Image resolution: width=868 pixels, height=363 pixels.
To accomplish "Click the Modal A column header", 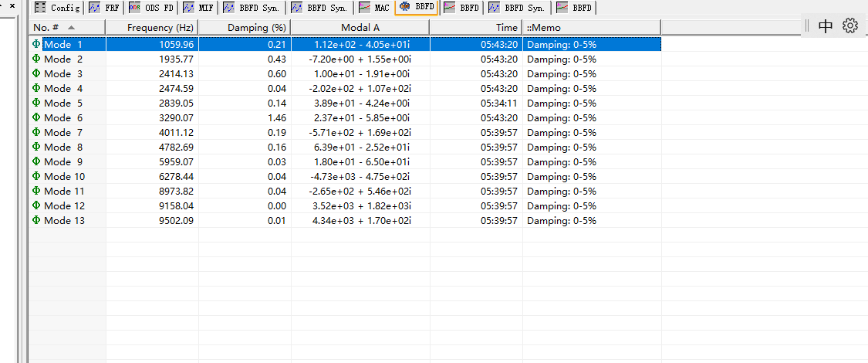I will click(x=360, y=28).
